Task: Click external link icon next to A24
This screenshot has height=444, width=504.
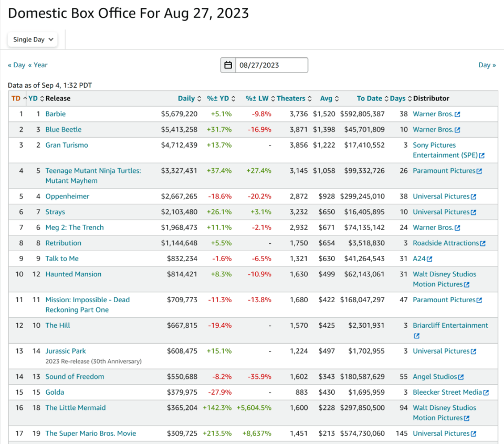Action: 429,259
